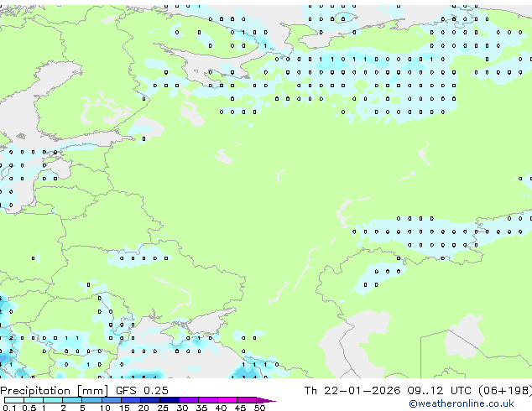This screenshot has width=532, height=411.
Task: Click the 'Th 22-01-2026' date text
Action: click(x=352, y=391)
